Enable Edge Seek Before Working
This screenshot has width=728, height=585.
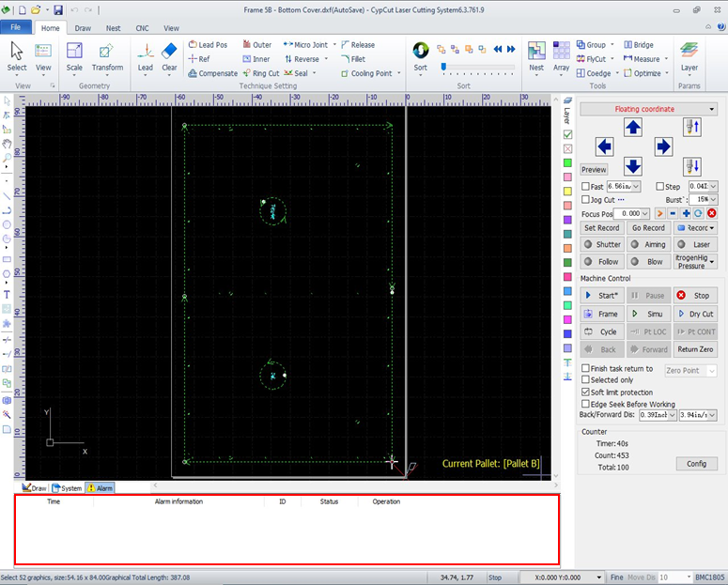(586, 404)
